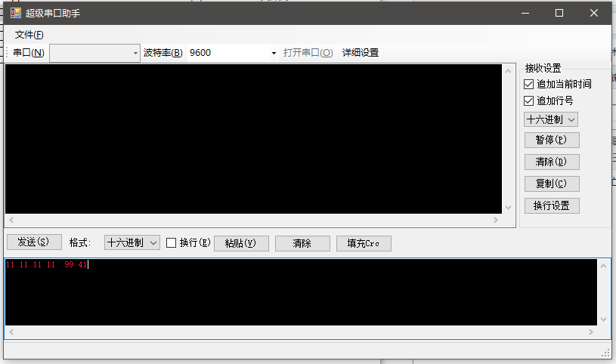Maximize the 超级串口助手 window
The width and height of the screenshot is (616, 364).
pyautogui.click(x=559, y=13)
